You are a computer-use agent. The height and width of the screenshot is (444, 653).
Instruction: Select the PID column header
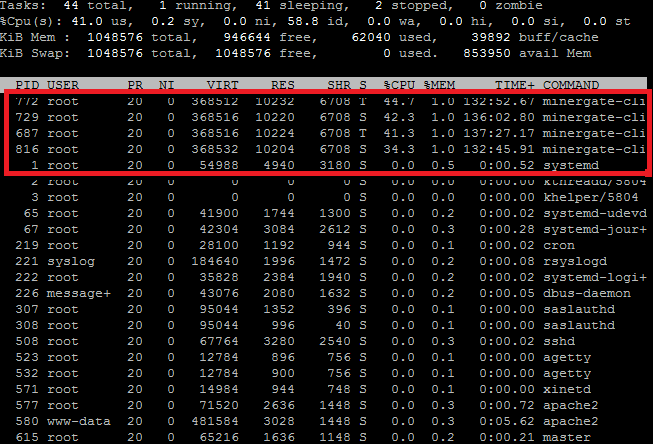(27, 85)
